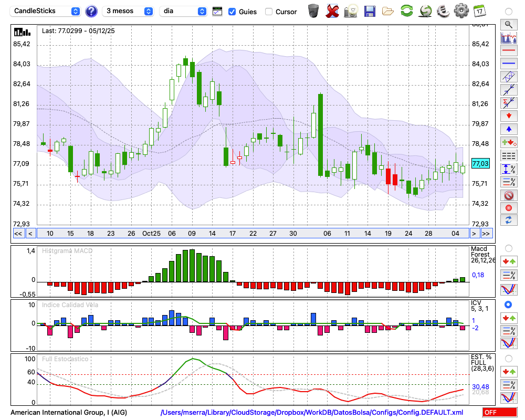Enable the Cursor checkbox
Image resolution: width=525 pixels, height=420 pixels.
[269, 12]
